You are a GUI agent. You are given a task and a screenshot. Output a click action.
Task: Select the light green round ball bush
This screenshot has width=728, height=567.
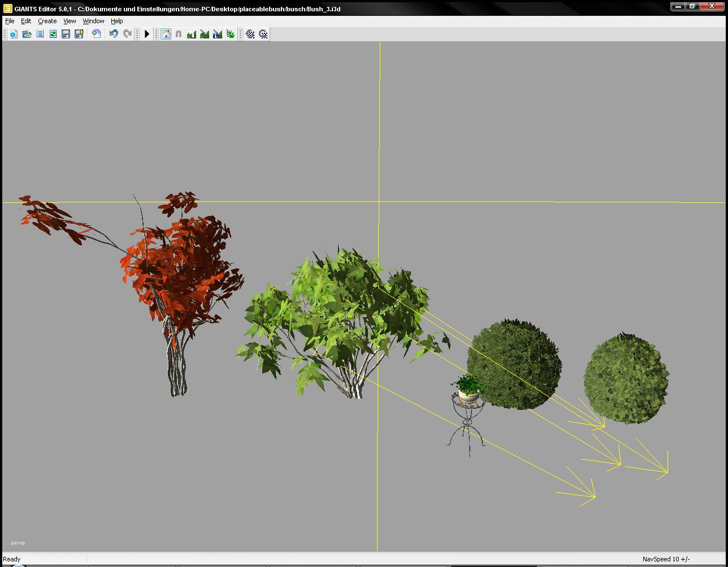(x=626, y=378)
